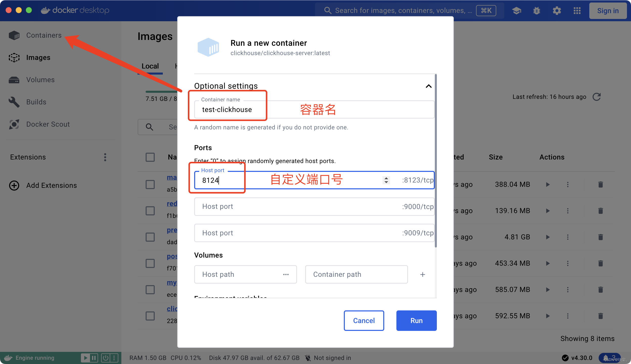Click the Host port field for 8123/tcp
Image resolution: width=631 pixels, height=364 pixels.
click(314, 180)
